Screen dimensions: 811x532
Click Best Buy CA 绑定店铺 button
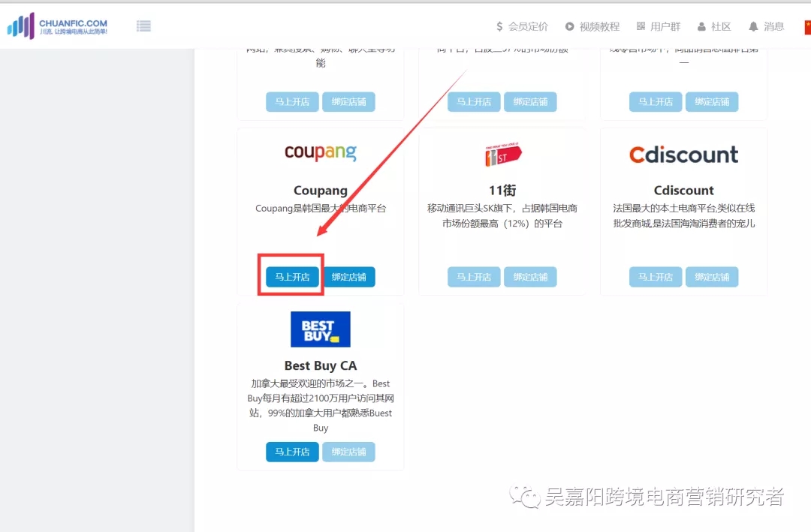click(x=348, y=452)
